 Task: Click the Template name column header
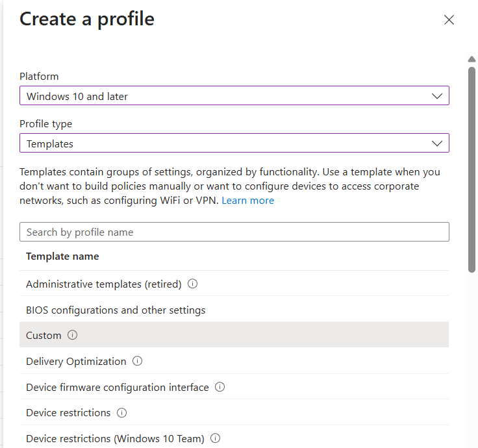62,256
